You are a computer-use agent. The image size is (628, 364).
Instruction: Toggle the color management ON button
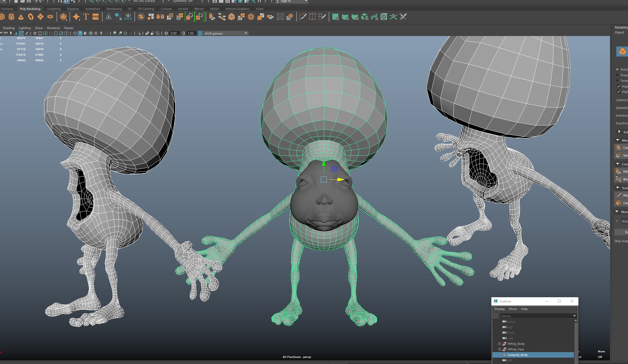(200, 33)
